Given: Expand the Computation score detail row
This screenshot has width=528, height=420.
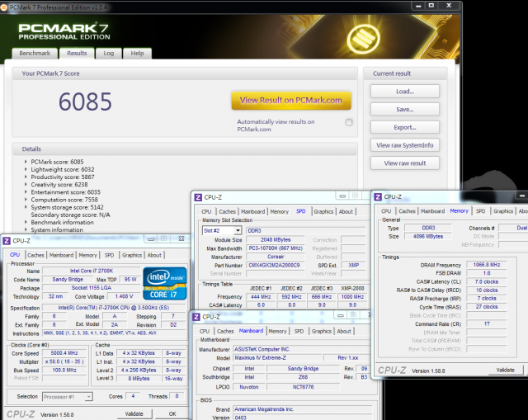Looking at the screenshot, I should tap(26, 200).
